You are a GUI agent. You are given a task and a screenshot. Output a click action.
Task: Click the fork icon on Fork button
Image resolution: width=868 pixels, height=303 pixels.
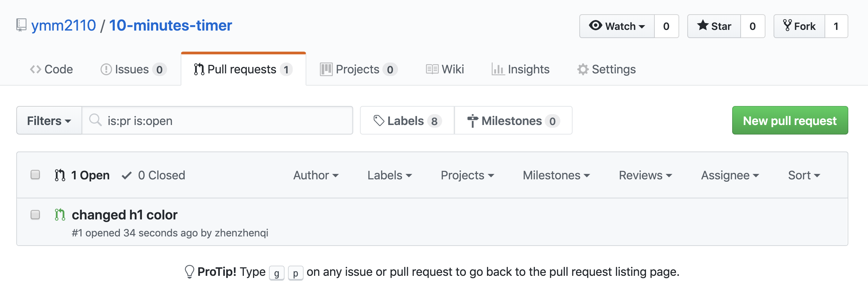coord(787,25)
